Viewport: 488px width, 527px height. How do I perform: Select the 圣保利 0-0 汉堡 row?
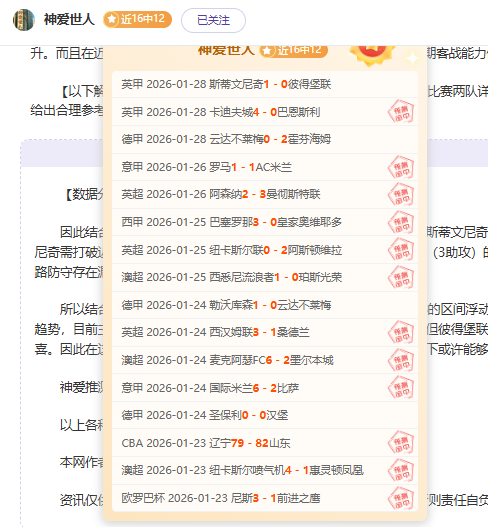coord(265,415)
